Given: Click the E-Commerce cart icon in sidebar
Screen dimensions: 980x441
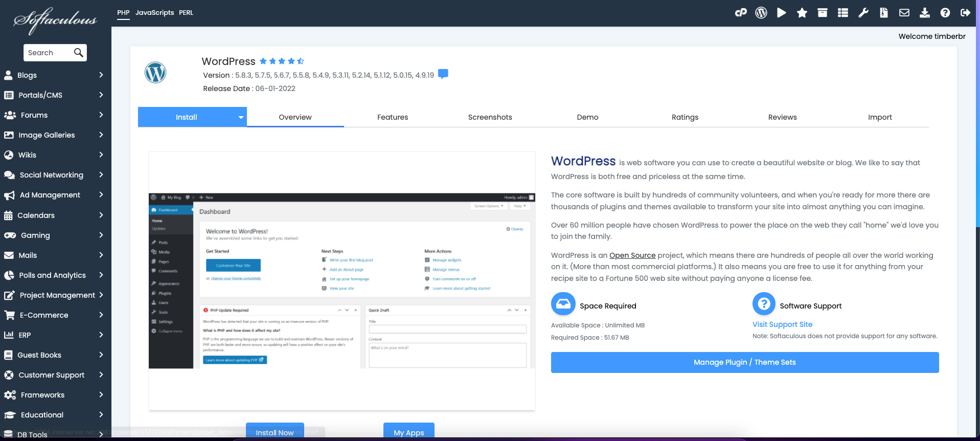Looking at the screenshot, I should point(9,315).
